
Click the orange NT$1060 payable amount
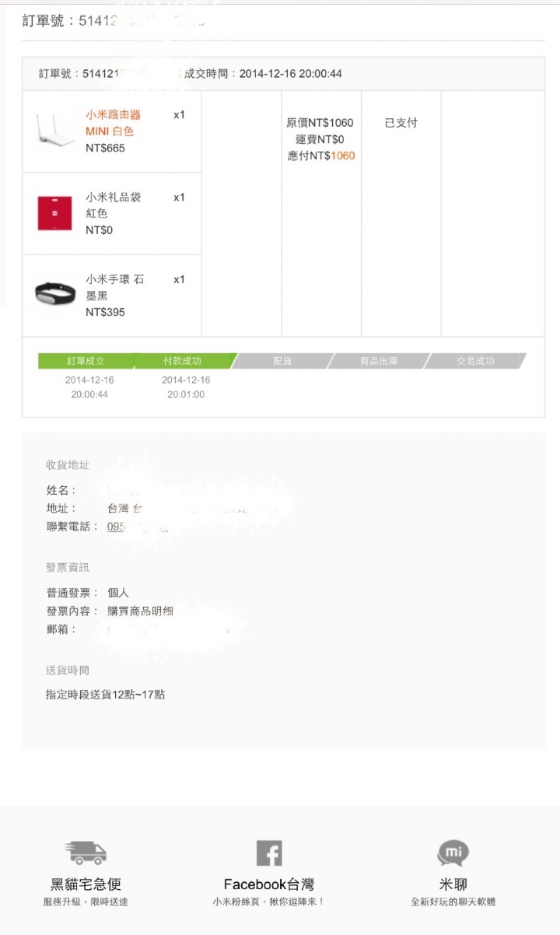[x=342, y=156]
